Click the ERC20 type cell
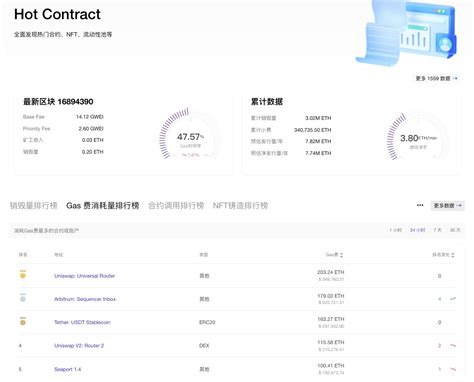Viewport: 474px width, 382px height. click(207, 322)
